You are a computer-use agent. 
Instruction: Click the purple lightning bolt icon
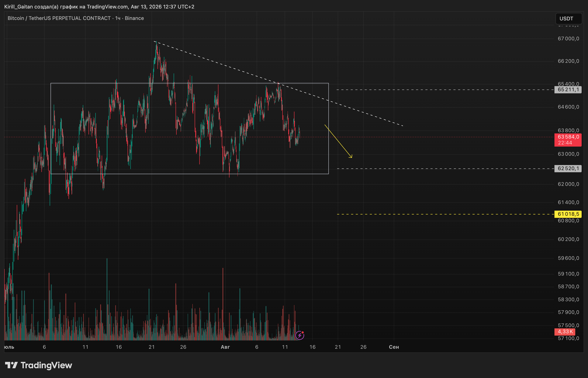click(x=300, y=335)
